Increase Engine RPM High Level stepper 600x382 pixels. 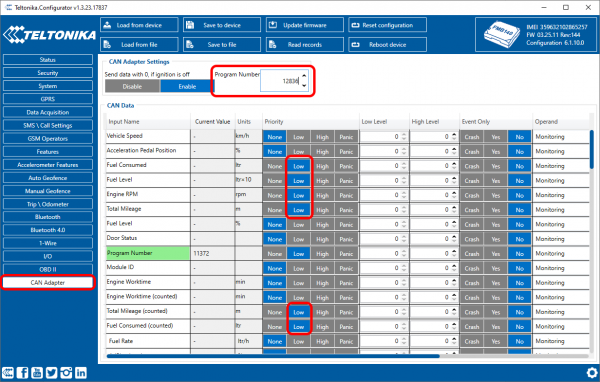tap(454, 193)
